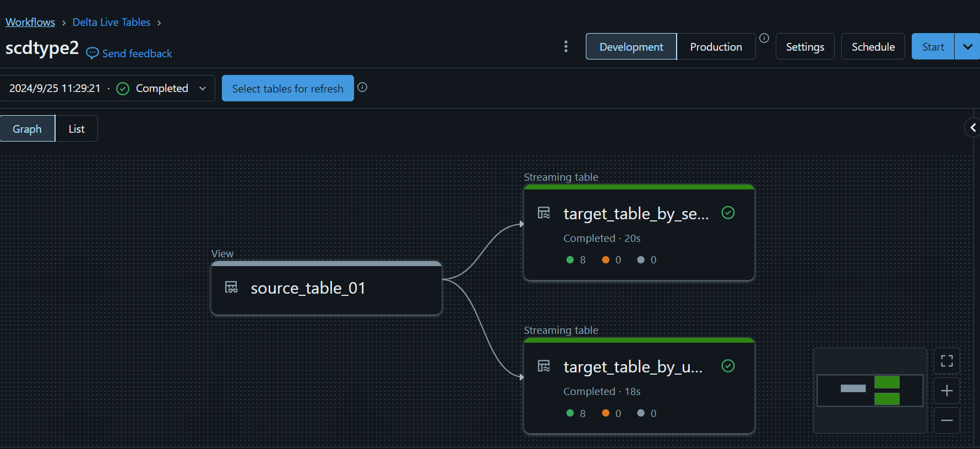Click the success check icon on target_table_by_u node
The height and width of the screenshot is (449, 980).
click(x=728, y=366)
